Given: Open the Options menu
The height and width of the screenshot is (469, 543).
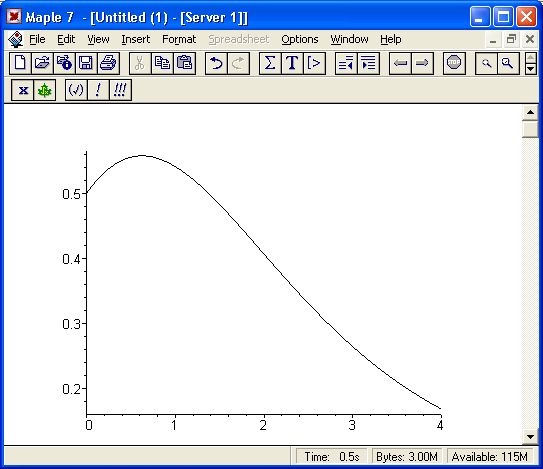Looking at the screenshot, I should (300, 39).
